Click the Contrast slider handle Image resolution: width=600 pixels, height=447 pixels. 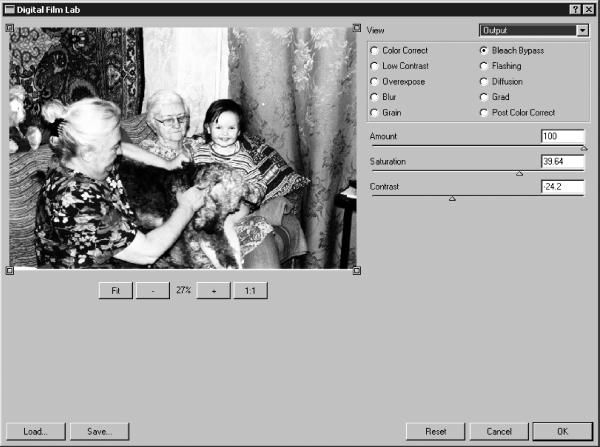pyautogui.click(x=452, y=199)
